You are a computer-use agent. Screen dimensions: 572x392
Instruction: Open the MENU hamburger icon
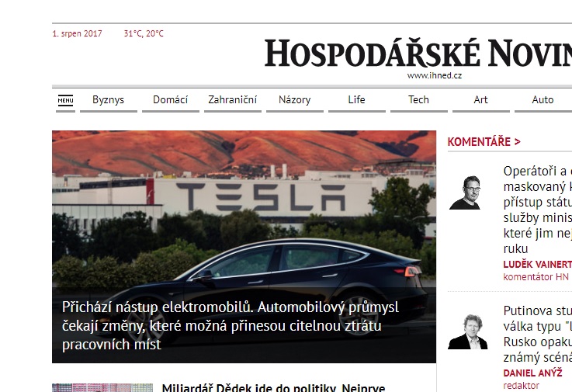[66, 100]
